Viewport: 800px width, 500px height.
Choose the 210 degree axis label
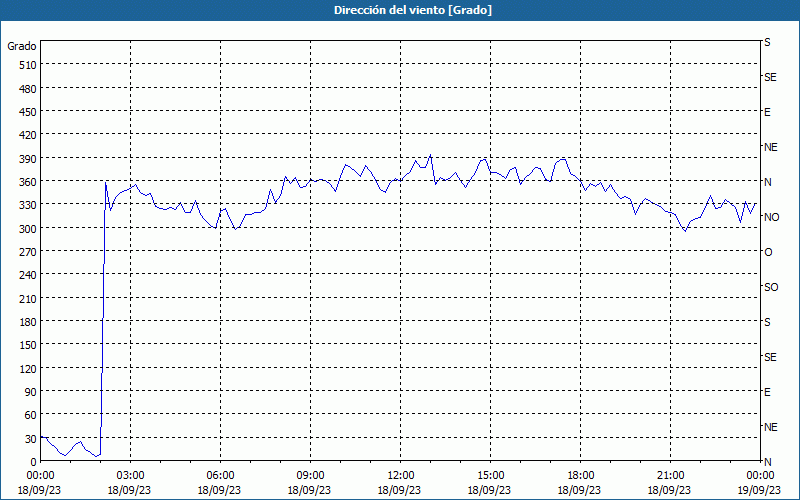(x=28, y=298)
